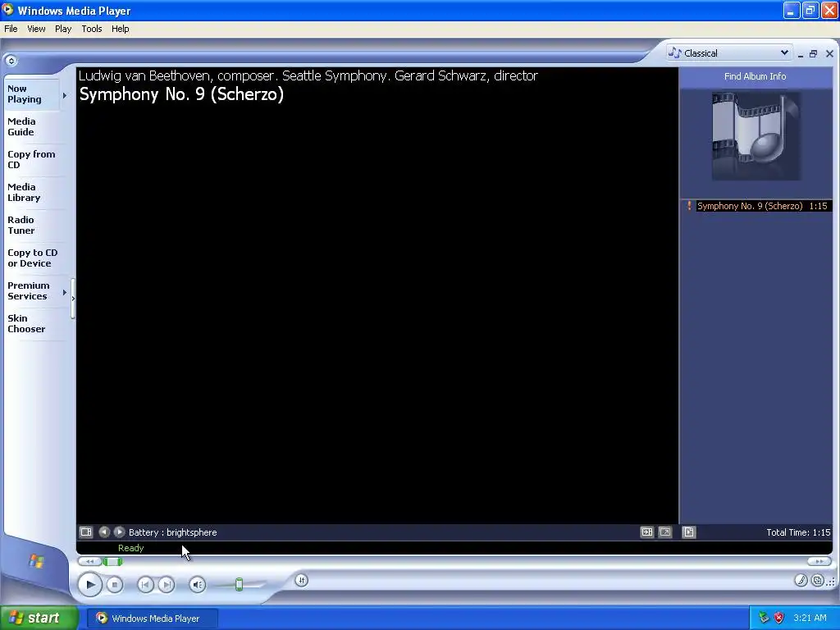This screenshot has height=630, width=840.
Task: Collapse the taskbar using side handle
Action: pyautogui.click(x=73, y=299)
